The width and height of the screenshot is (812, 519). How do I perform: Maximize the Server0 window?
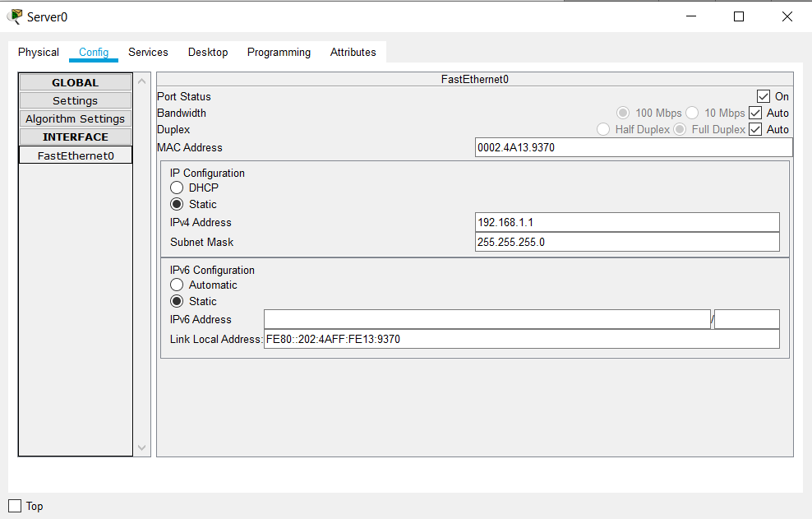(739, 16)
